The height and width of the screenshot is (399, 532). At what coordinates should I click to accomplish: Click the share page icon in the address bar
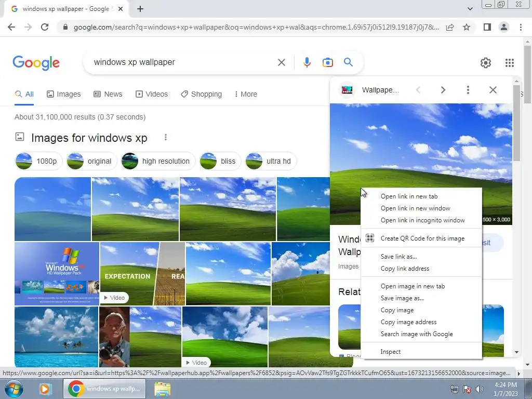coord(450,27)
